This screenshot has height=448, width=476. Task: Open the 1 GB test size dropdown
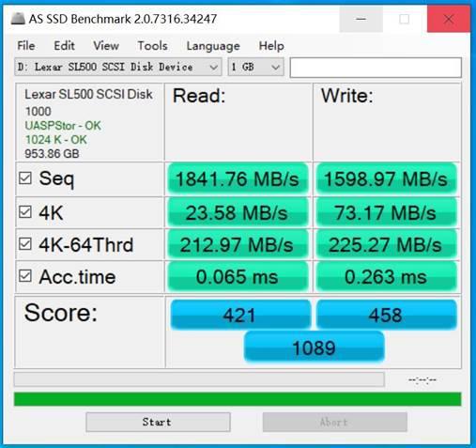click(x=255, y=67)
